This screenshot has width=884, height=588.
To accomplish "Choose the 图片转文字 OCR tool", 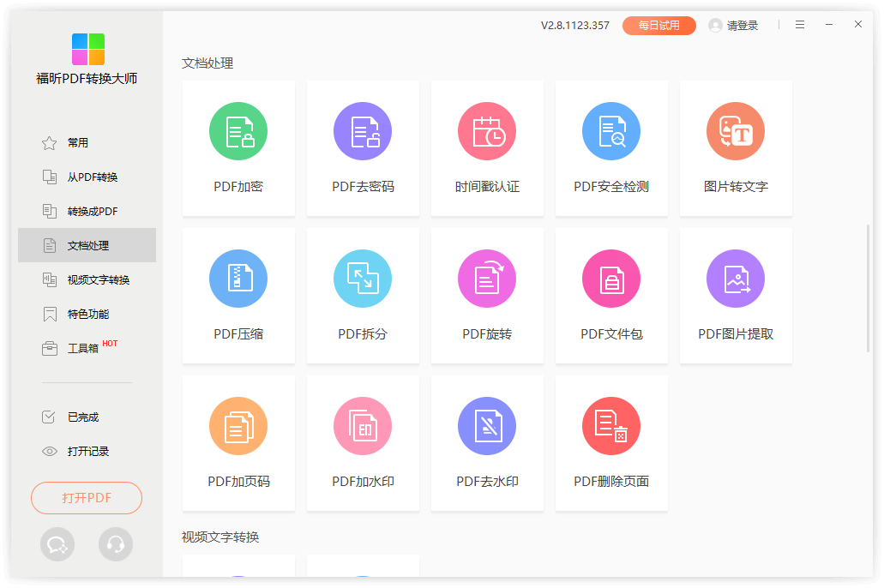I will point(736,132).
